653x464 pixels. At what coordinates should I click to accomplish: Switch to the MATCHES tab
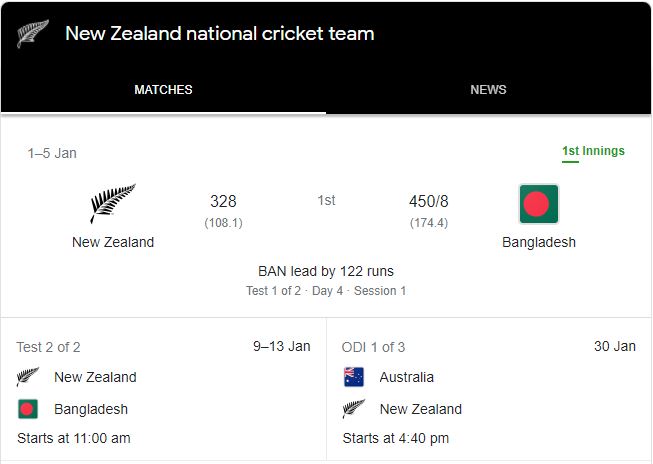pyautogui.click(x=163, y=90)
